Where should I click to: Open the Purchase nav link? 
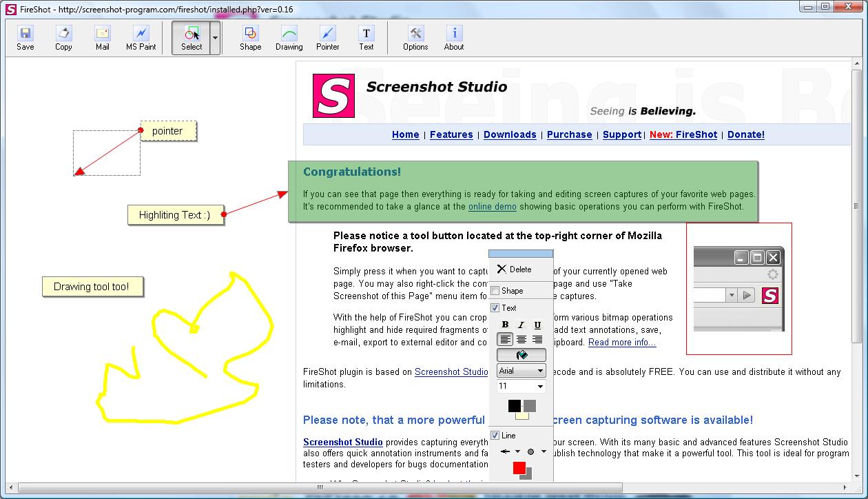tap(570, 135)
